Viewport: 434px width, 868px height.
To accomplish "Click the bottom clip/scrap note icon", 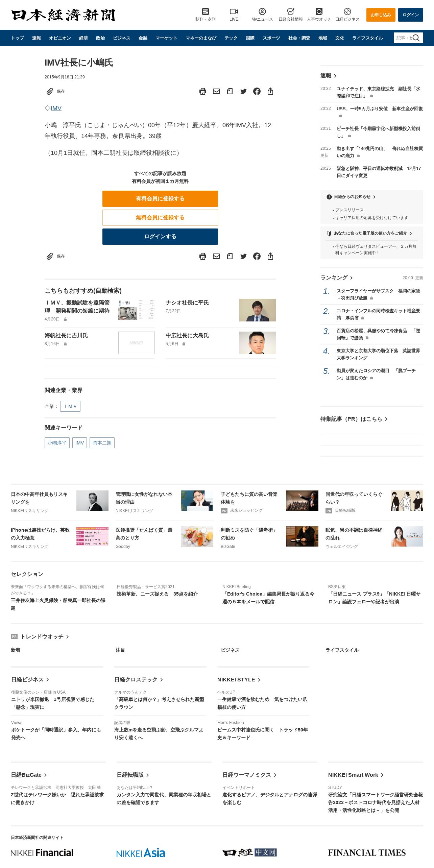I will [x=230, y=256].
